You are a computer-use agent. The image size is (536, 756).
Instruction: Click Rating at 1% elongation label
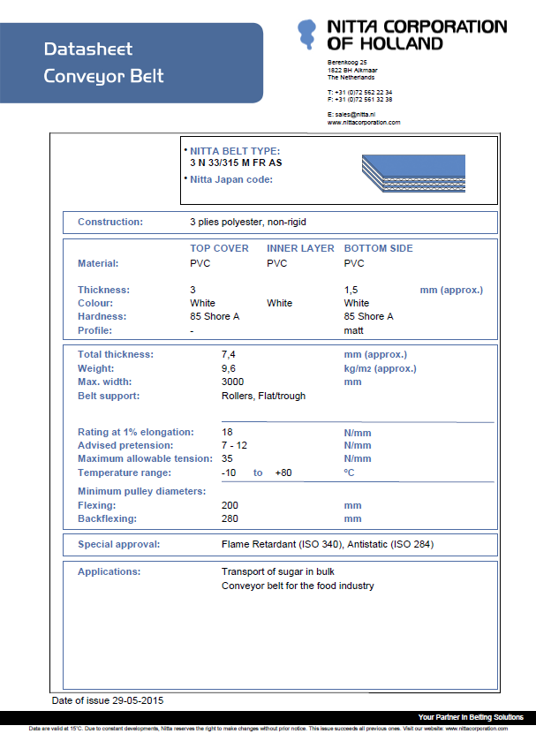pos(136,432)
